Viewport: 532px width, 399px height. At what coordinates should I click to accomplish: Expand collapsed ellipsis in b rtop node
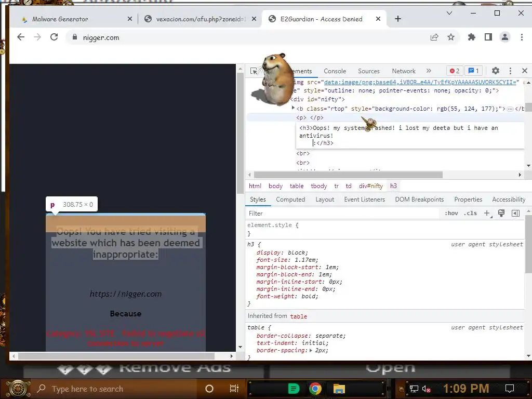pyautogui.click(x=510, y=109)
